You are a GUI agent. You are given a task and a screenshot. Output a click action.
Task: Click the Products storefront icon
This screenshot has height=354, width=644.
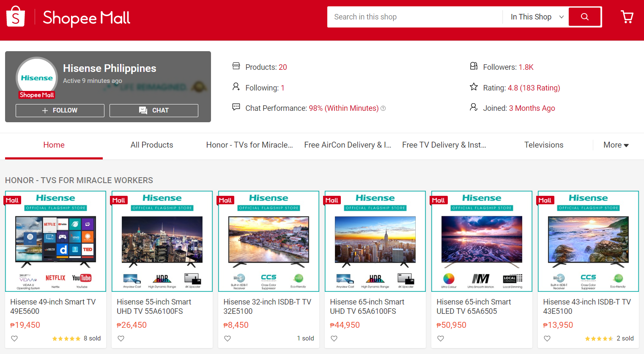click(236, 66)
